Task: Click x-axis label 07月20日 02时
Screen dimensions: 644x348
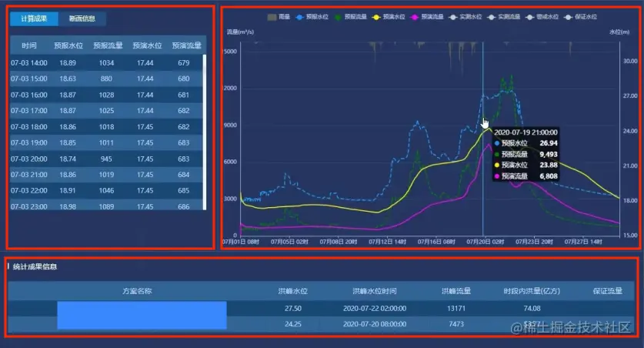Action: coord(485,242)
